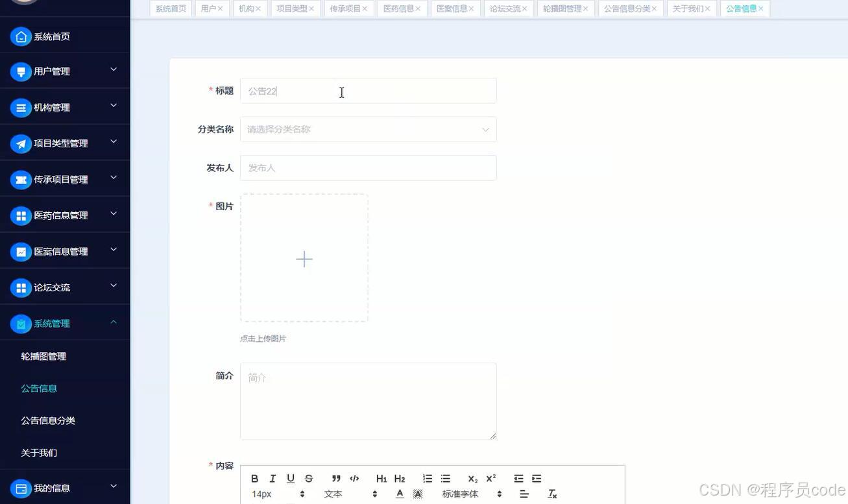This screenshot has width=848, height=504.
Task: Clear text formatting in editor
Action: (552, 494)
